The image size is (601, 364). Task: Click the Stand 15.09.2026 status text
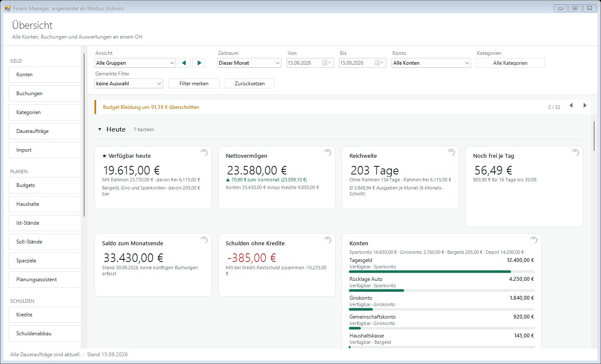coord(107,355)
